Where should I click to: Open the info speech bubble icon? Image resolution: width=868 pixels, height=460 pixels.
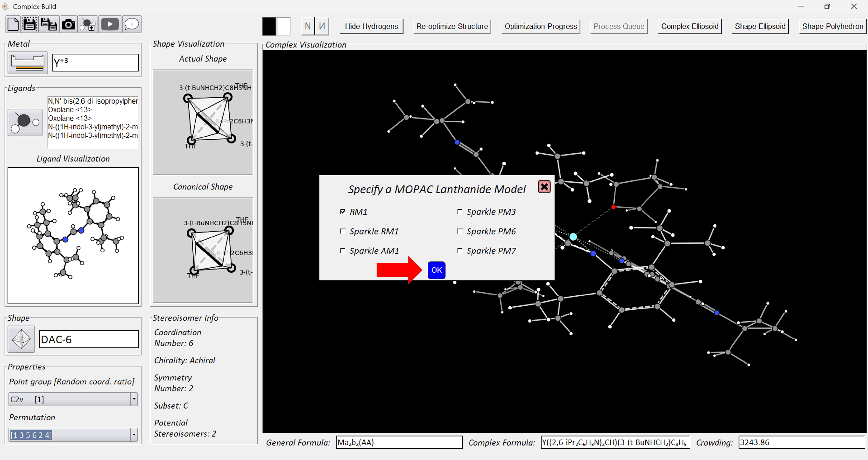pyautogui.click(x=132, y=24)
